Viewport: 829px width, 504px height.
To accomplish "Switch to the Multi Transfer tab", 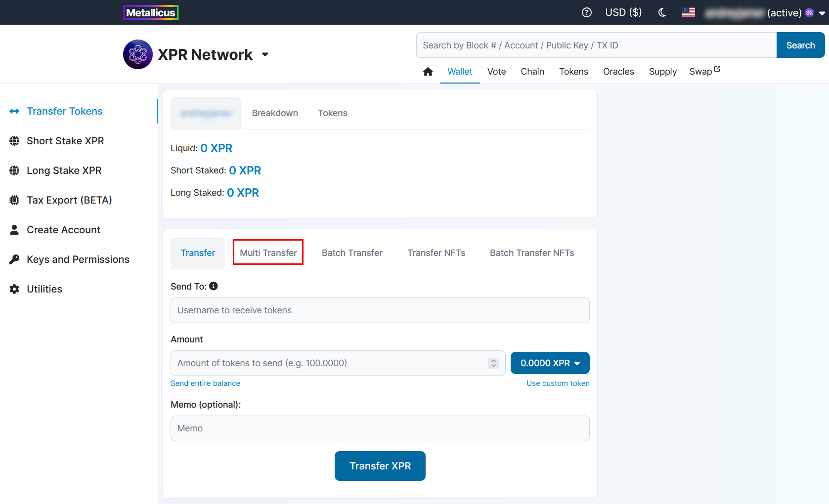I will pyautogui.click(x=268, y=252).
